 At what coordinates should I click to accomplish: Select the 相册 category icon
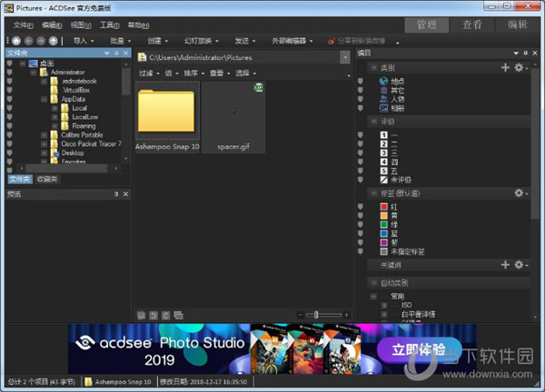coord(383,108)
